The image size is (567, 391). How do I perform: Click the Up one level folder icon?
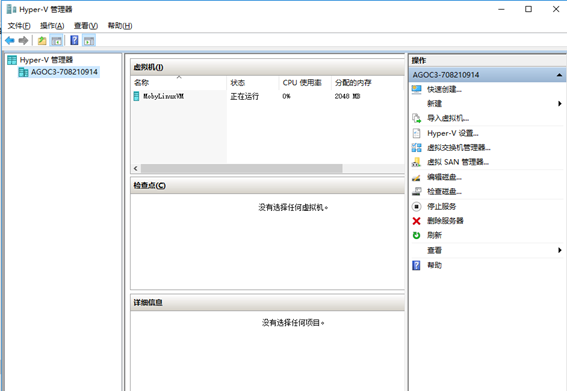click(42, 41)
